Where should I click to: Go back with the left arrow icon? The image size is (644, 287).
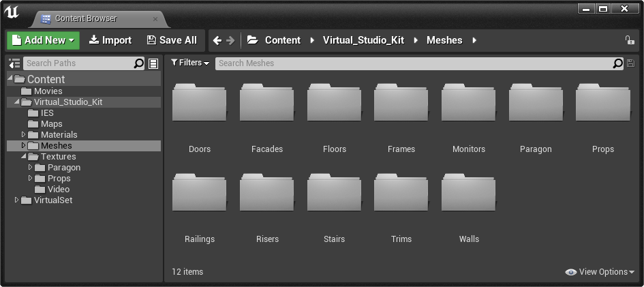pyautogui.click(x=217, y=40)
